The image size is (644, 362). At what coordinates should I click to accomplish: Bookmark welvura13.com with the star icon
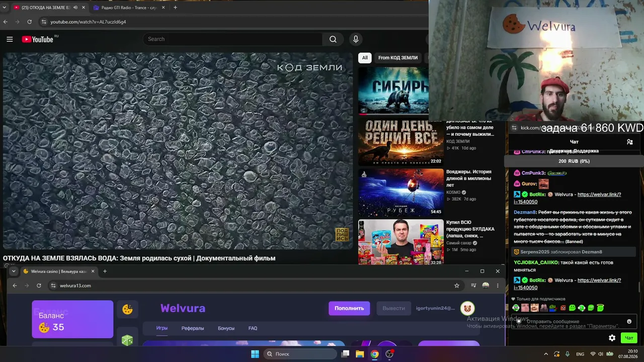pyautogui.click(x=457, y=286)
